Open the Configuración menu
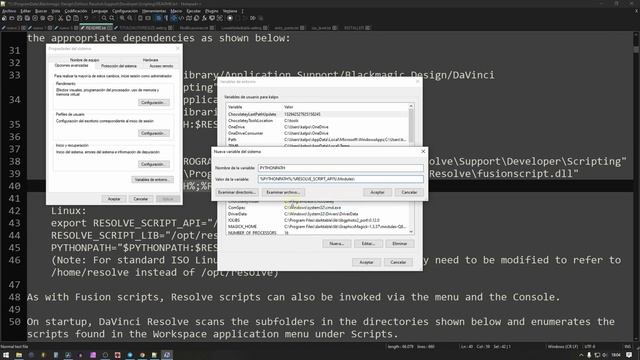The height and width of the screenshot is (360, 640). click(125, 11)
